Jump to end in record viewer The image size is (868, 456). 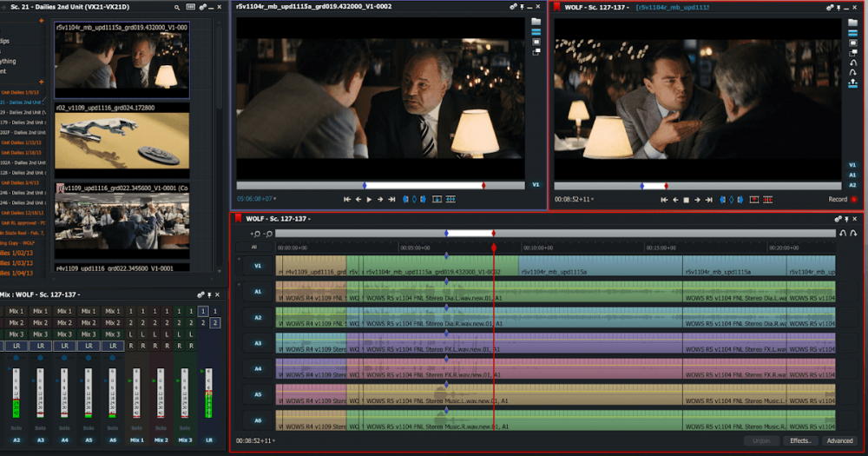708,200
